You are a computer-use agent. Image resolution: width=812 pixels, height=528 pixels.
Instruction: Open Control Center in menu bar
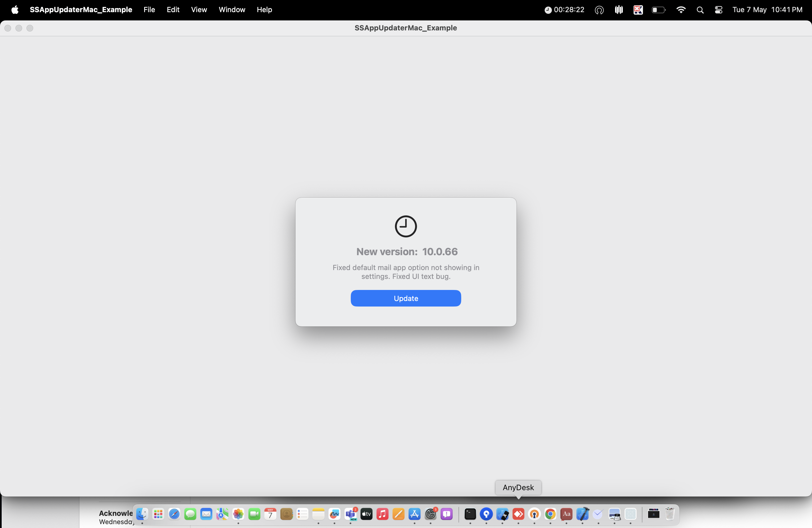[x=719, y=10]
